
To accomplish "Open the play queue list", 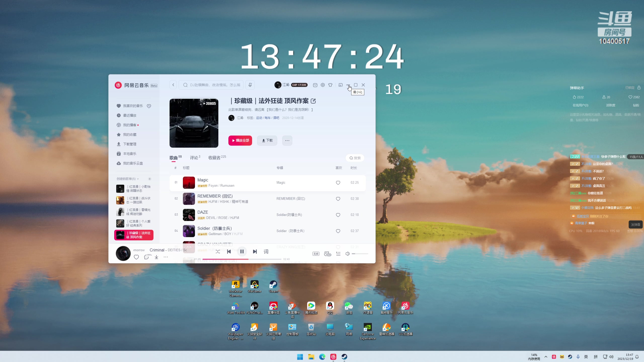I will (338, 254).
